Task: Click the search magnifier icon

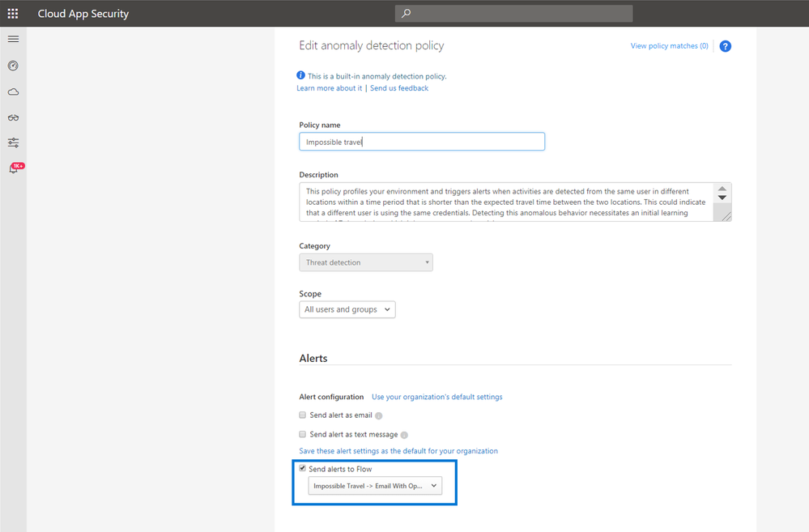Action: (x=407, y=14)
